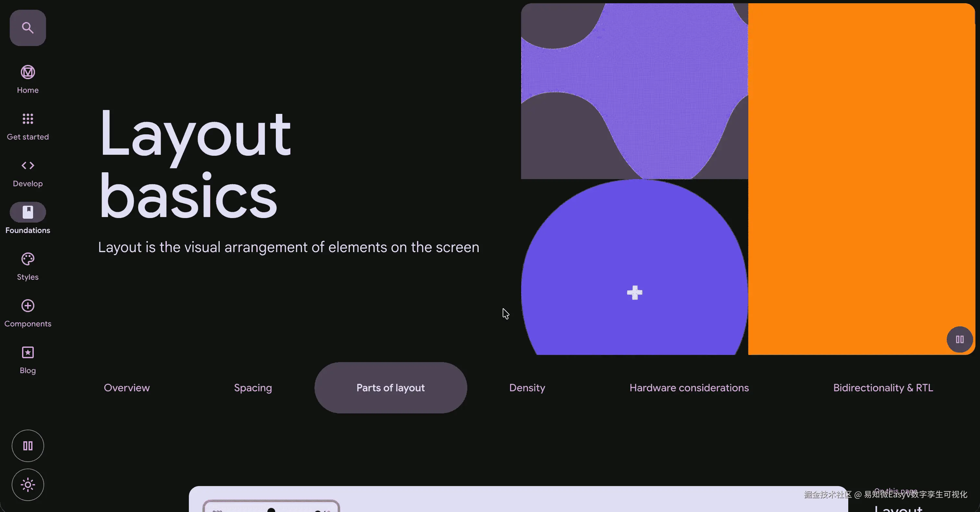Click the Home label in the sidebar

pyautogui.click(x=28, y=90)
